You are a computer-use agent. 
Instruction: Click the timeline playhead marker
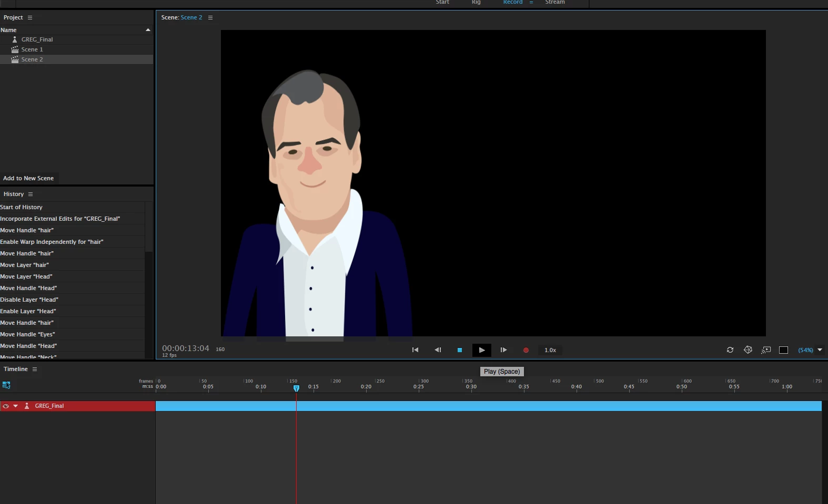pos(296,388)
